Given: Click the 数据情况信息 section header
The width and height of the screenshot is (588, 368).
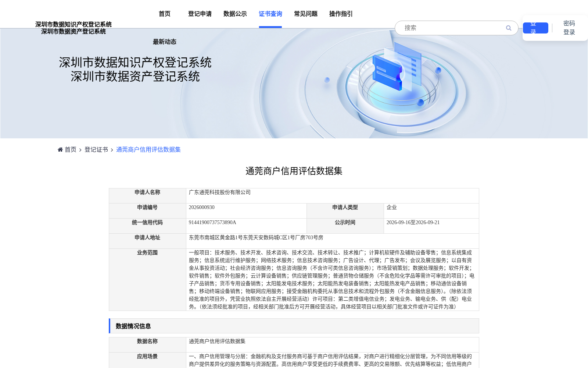Looking at the screenshot, I should [294, 326].
